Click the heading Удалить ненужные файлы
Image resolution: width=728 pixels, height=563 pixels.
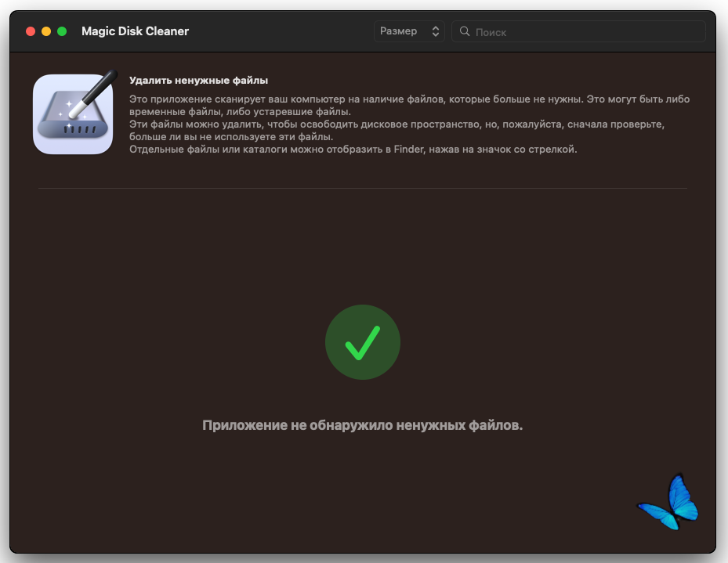point(199,80)
